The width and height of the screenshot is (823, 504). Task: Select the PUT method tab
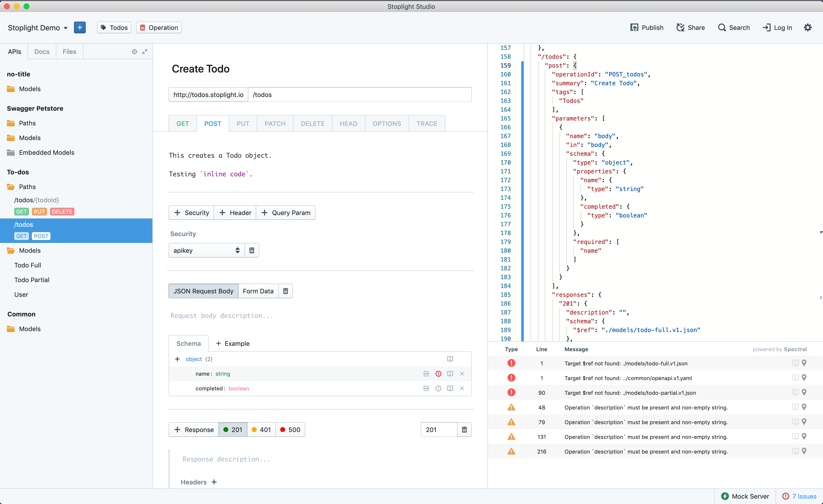point(243,124)
